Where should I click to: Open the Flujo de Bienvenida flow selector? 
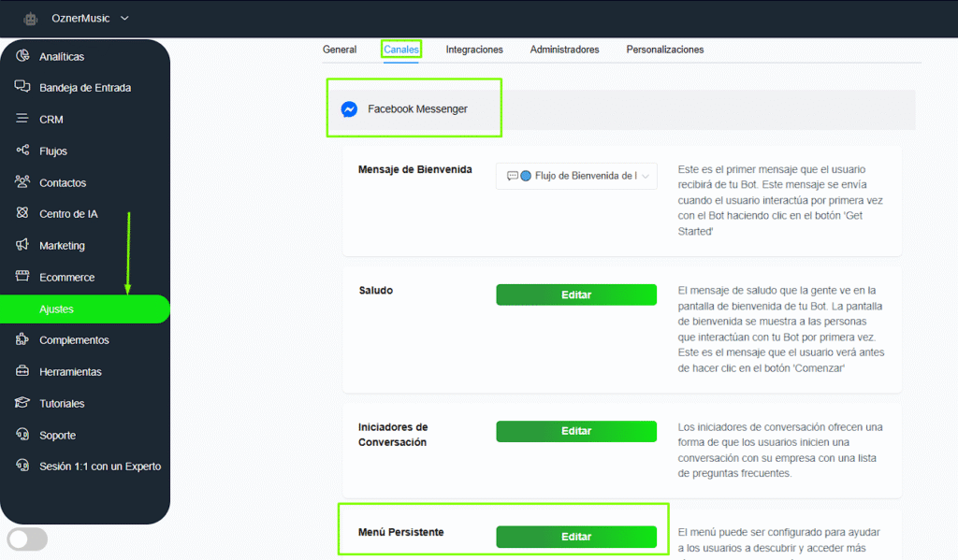[576, 175]
